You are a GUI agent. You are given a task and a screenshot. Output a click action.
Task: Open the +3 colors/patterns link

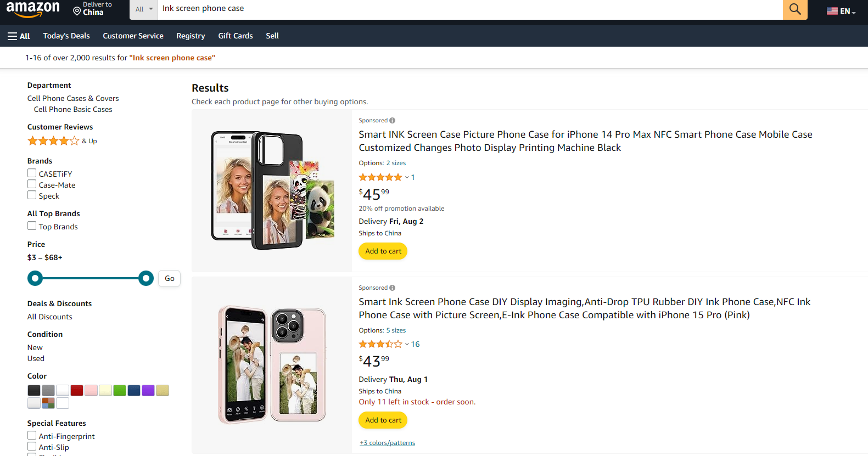(388, 443)
